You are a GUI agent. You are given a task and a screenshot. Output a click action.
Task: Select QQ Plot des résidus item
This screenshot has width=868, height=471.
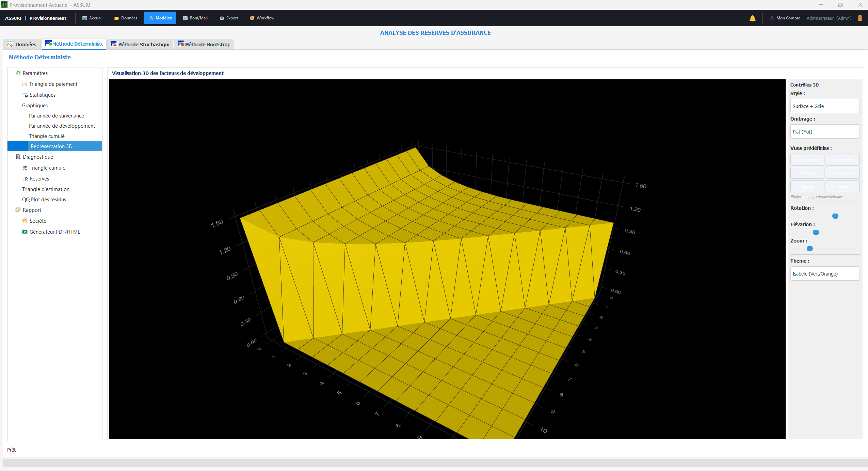click(44, 199)
